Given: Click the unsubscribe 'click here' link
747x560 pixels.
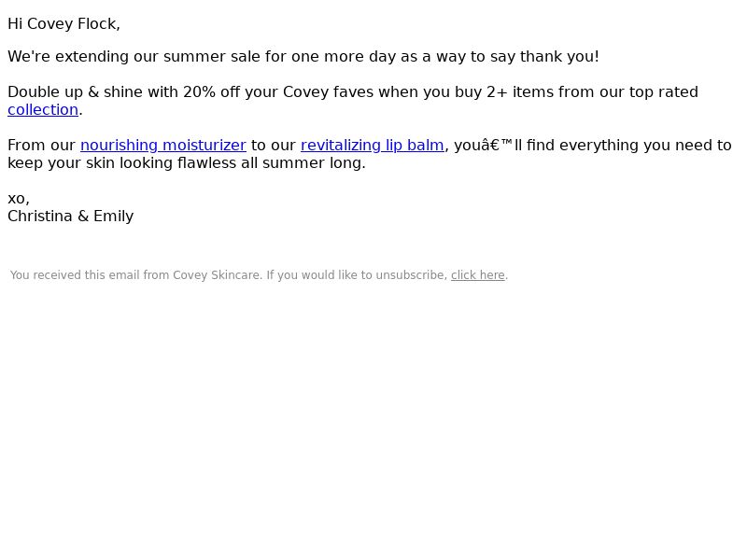Looking at the screenshot, I should (477, 275).
